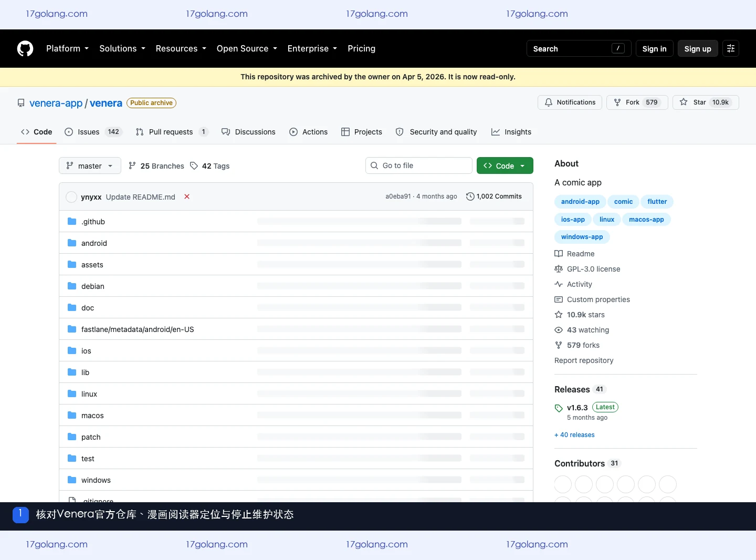Click the ios folder icon
Image resolution: width=756 pixels, height=560 pixels.
coord(72,351)
